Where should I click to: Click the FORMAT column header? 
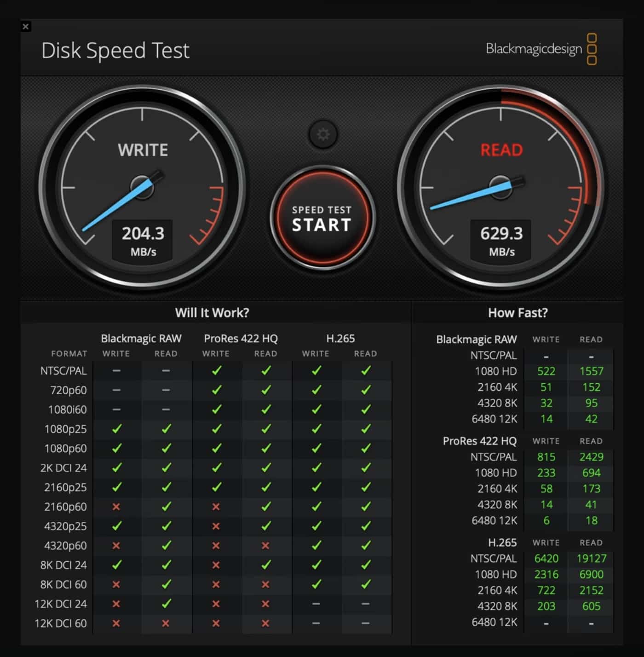69,354
